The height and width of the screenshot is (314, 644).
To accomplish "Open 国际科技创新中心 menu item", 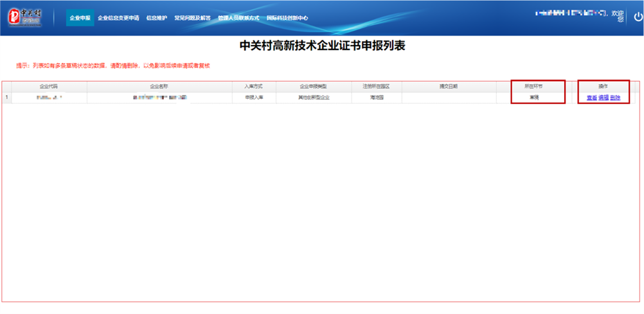I will (x=287, y=18).
